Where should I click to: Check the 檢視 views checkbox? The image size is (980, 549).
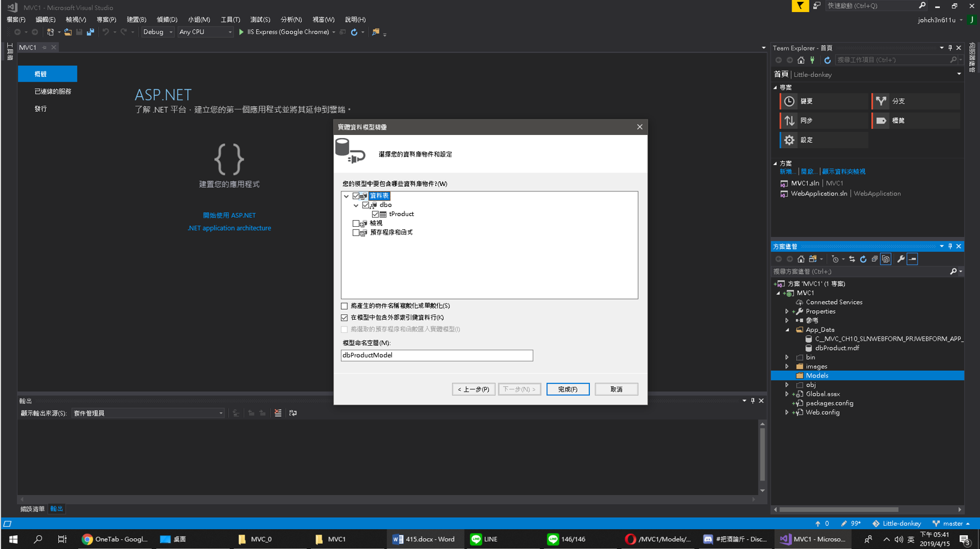356,223
